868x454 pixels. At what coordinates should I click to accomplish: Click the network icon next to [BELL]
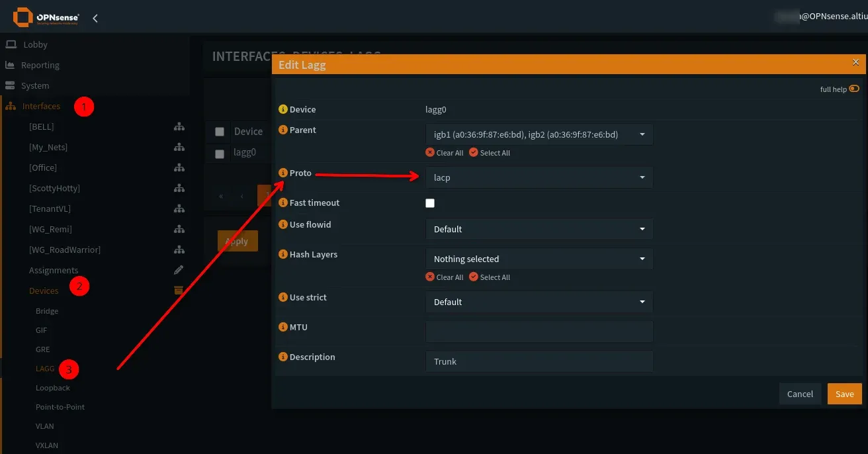(179, 126)
